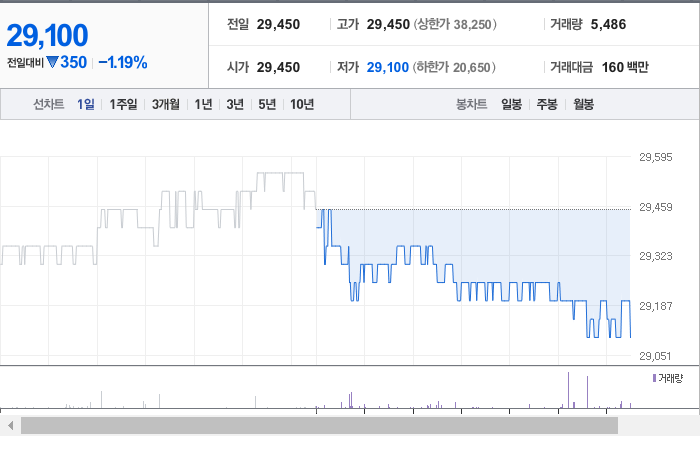Open the 일봉 candlestick chart
This screenshot has height=450, width=700.
tap(511, 104)
